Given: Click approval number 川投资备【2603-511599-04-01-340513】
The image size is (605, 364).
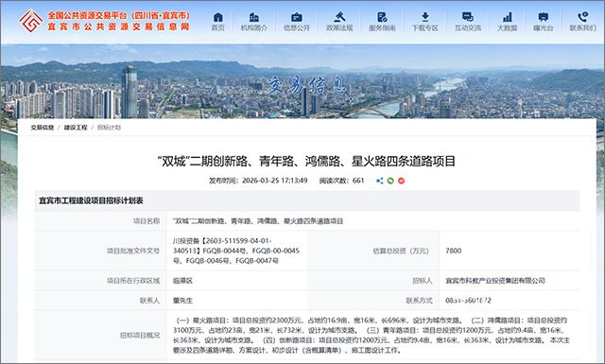Looking at the screenshot, I should click(x=222, y=246).
